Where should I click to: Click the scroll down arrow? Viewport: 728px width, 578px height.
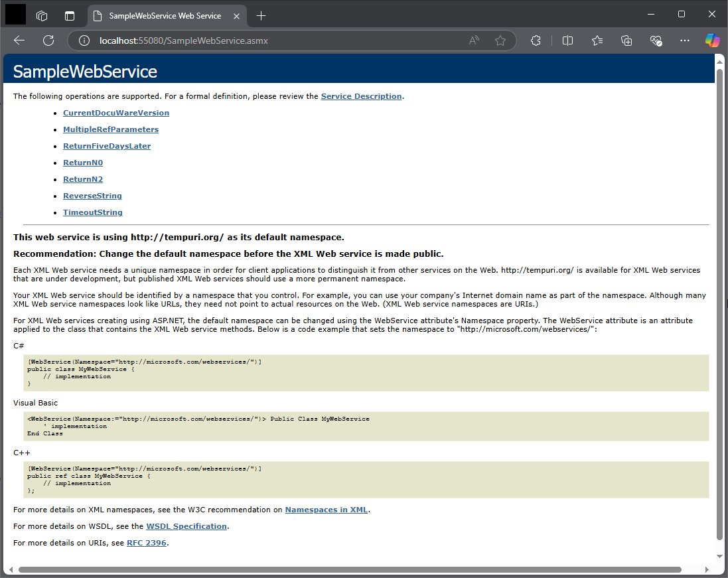point(719,556)
